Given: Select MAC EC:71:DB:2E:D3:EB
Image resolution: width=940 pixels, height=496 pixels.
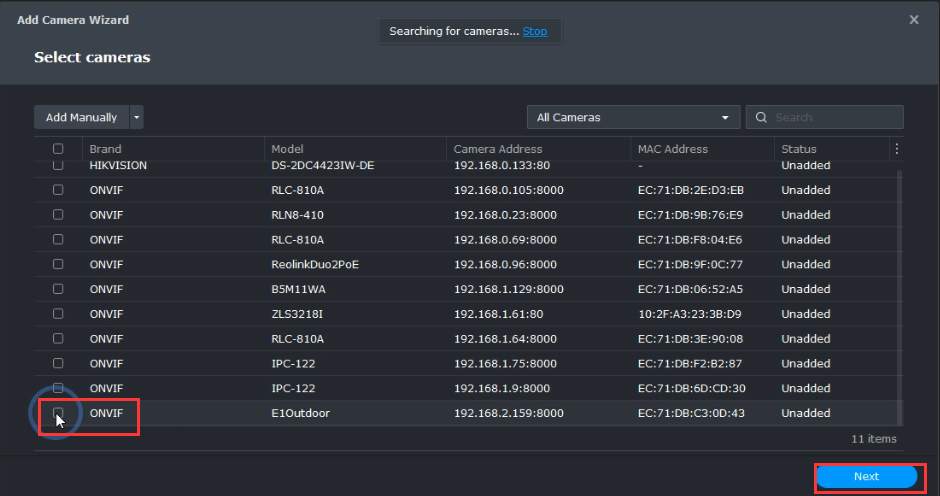Looking at the screenshot, I should [691, 190].
